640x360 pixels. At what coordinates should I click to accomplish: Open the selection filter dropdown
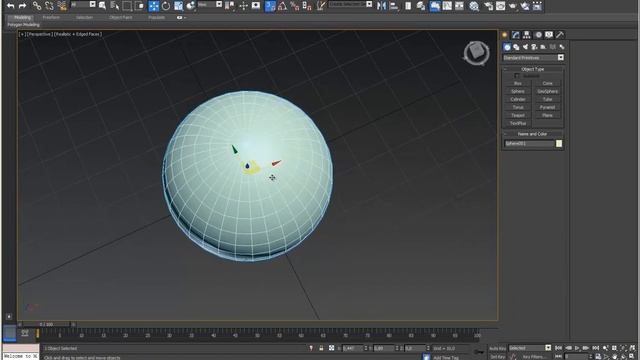92,4
